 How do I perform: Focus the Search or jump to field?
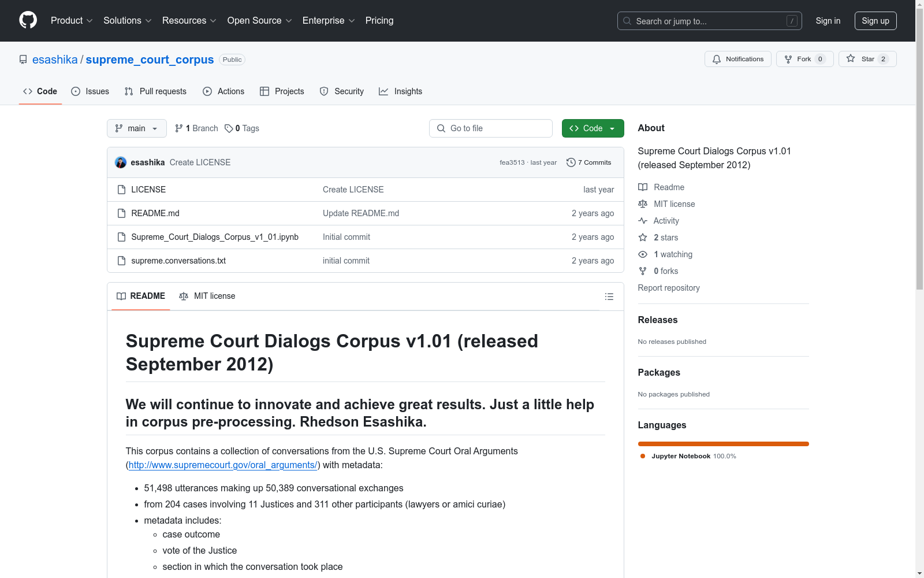point(709,21)
